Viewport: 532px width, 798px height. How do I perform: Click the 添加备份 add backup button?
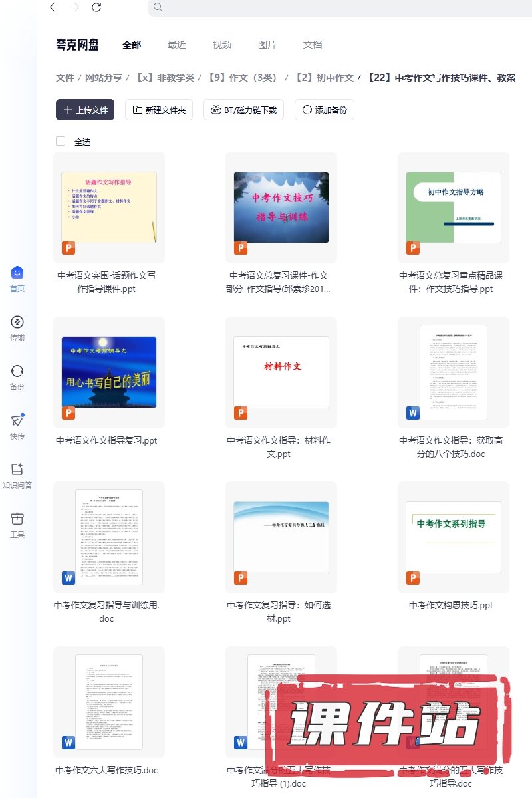(325, 110)
